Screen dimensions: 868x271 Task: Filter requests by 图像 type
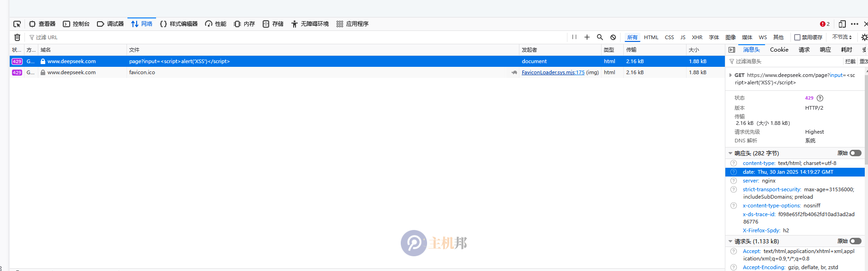coord(730,37)
